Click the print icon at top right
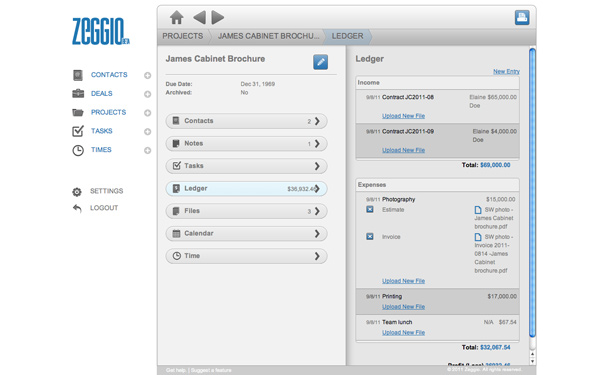Screen dimensions: 600x375 click(x=522, y=18)
